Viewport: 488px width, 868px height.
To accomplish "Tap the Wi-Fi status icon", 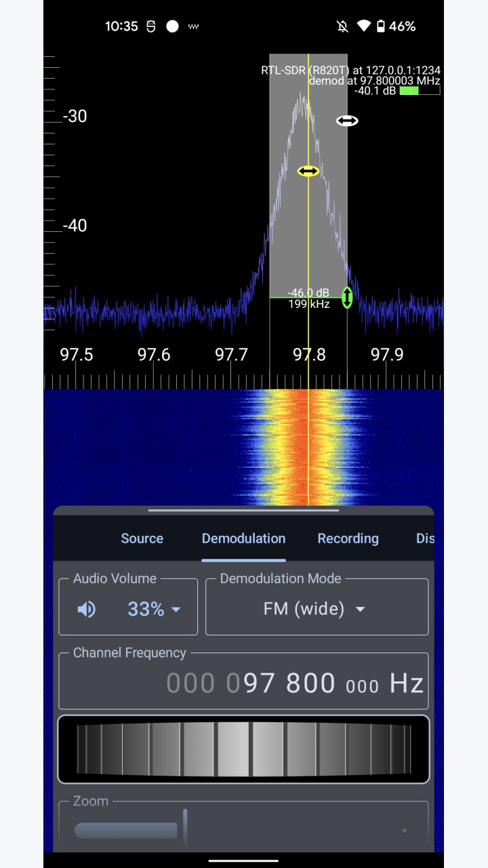I will point(364,26).
